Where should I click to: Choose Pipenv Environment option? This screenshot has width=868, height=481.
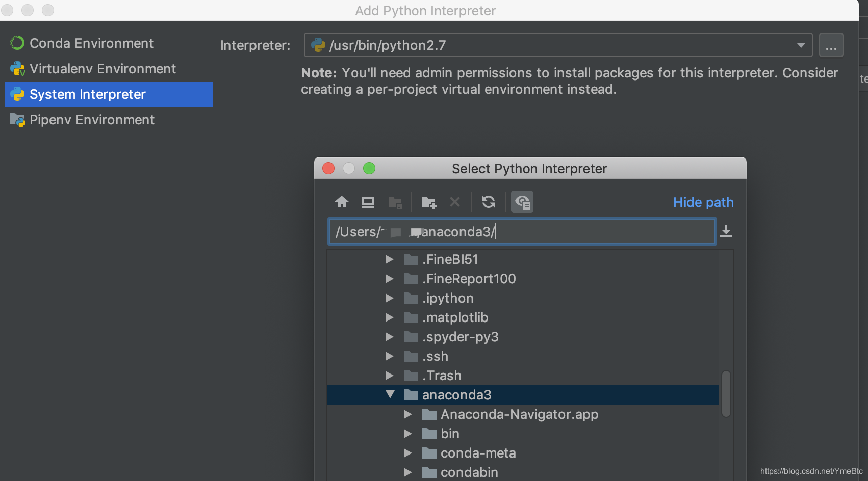click(109, 120)
